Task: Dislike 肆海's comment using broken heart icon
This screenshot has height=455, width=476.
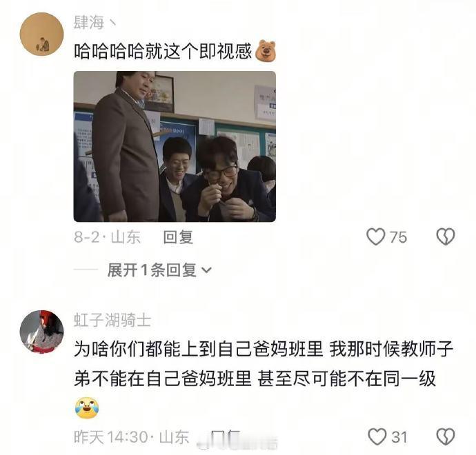Action: click(x=446, y=236)
